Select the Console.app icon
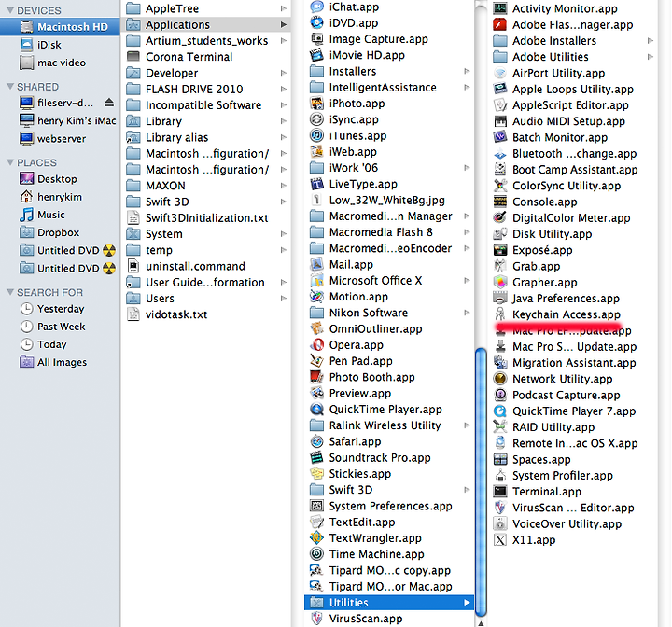Image resolution: width=672 pixels, height=627 pixels. 500,202
